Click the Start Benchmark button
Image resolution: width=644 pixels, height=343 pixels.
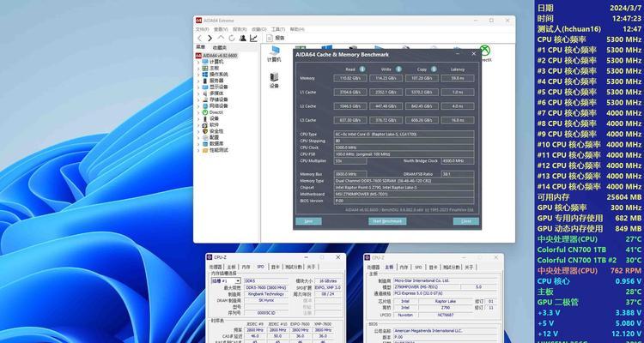[387, 221]
